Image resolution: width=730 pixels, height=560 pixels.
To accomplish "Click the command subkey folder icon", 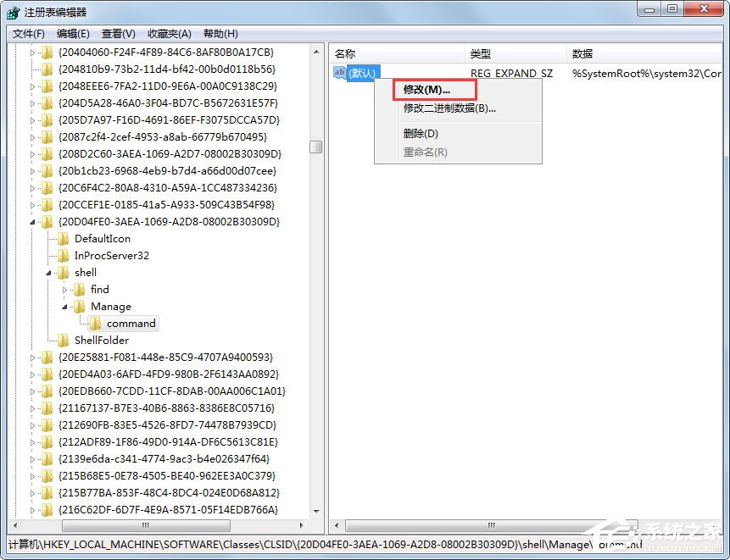I will [x=96, y=323].
